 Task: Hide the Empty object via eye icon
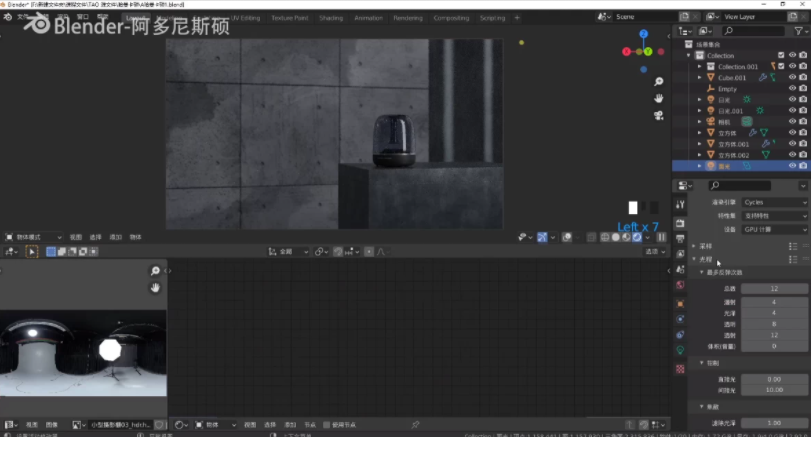click(792, 89)
